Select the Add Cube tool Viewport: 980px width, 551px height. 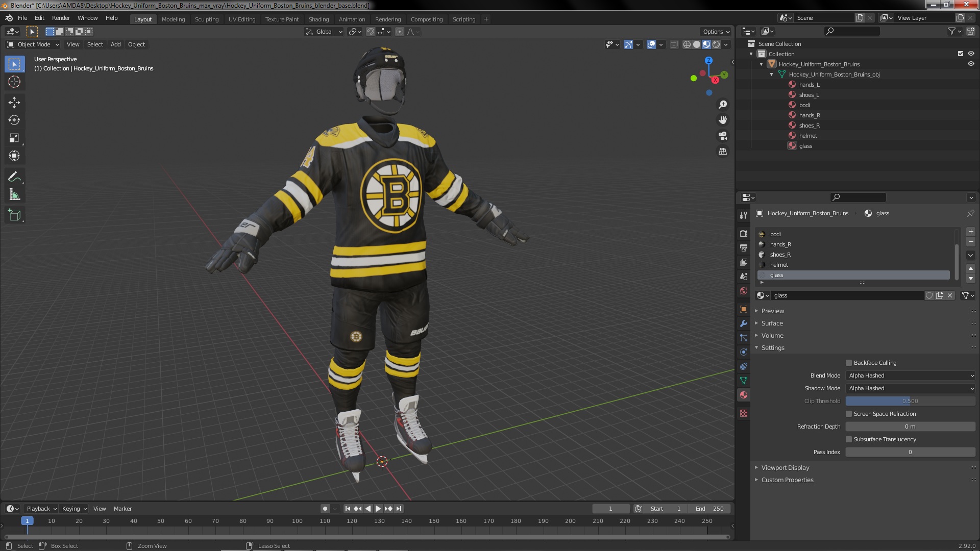pyautogui.click(x=14, y=215)
